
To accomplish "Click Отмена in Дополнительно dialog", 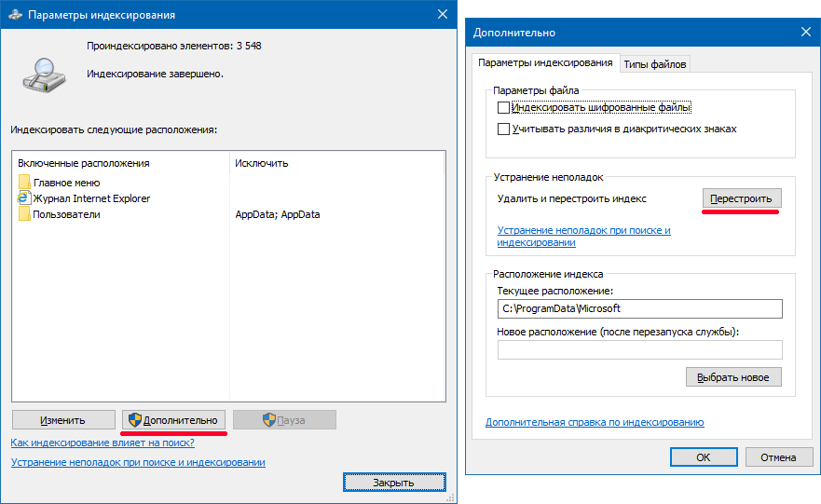I will (778, 456).
